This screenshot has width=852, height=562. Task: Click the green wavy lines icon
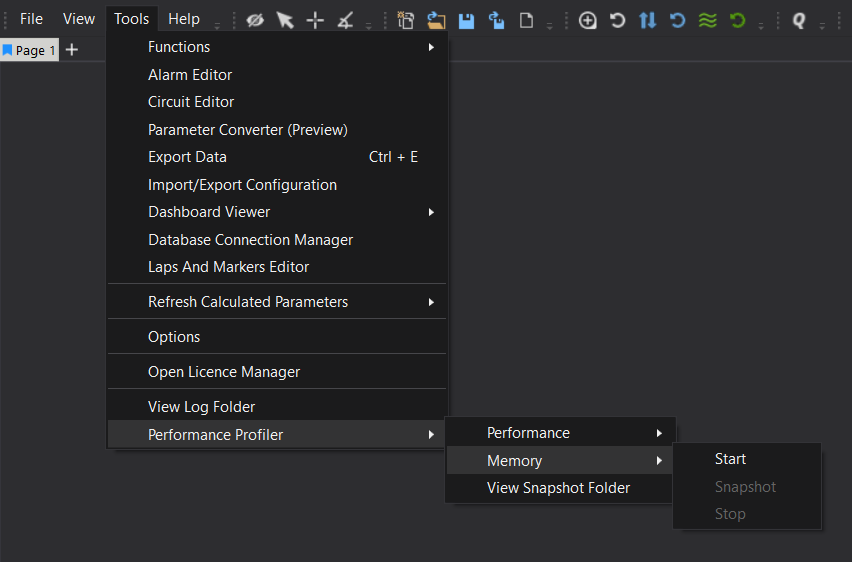pyautogui.click(x=708, y=20)
